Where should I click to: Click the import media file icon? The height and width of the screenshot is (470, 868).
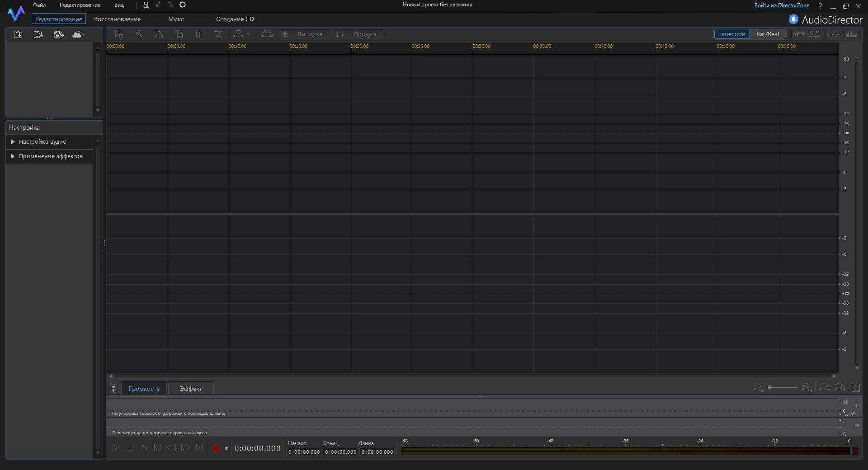(x=18, y=34)
